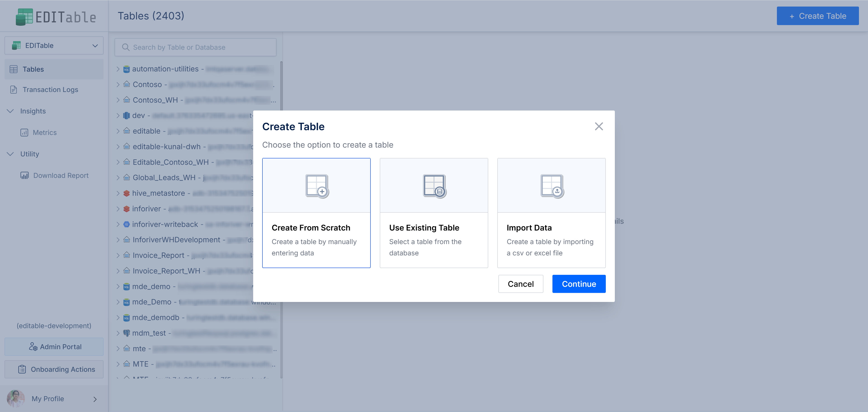Click the Download Report icon
Viewport: 868px width, 412px height.
pos(24,176)
